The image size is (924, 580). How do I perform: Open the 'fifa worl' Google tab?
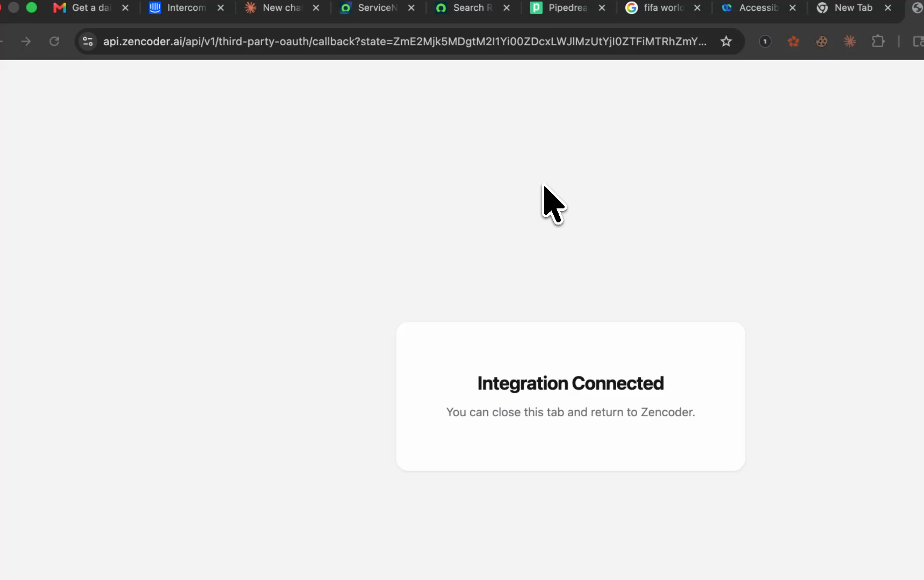click(x=663, y=8)
